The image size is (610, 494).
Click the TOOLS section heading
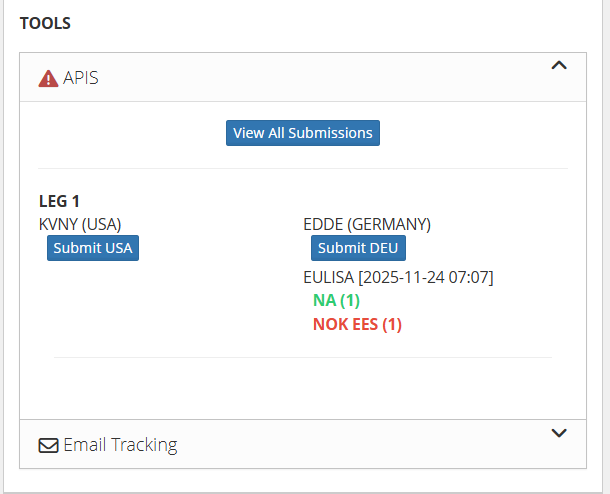(46, 23)
